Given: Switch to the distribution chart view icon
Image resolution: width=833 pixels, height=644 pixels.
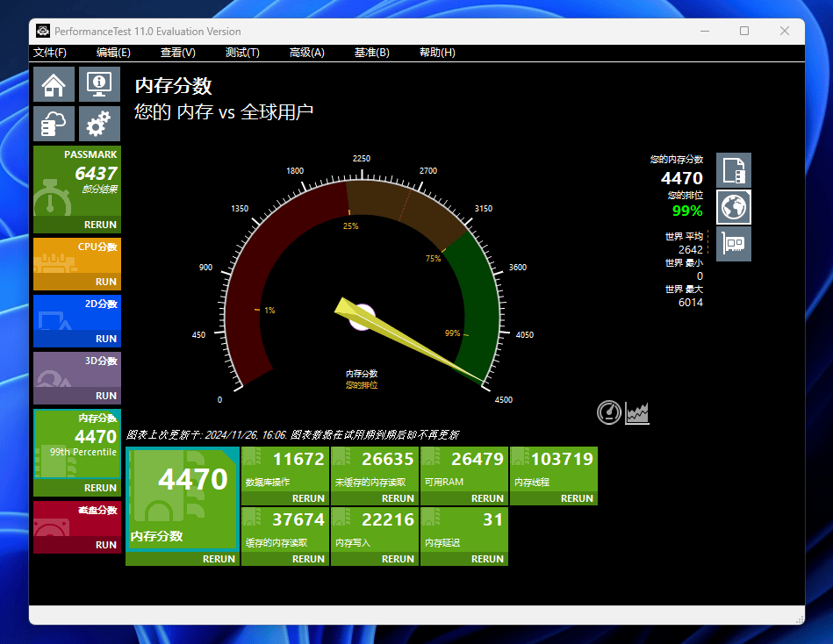Looking at the screenshot, I should pos(637,412).
